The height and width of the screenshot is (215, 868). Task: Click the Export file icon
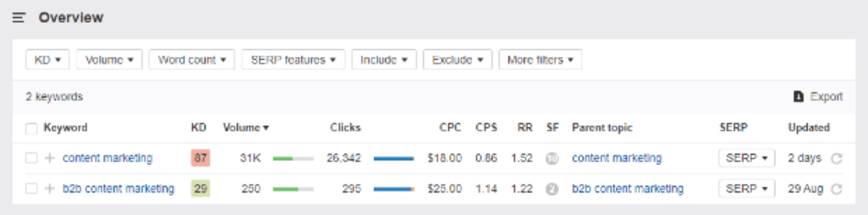click(x=798, y=97)
